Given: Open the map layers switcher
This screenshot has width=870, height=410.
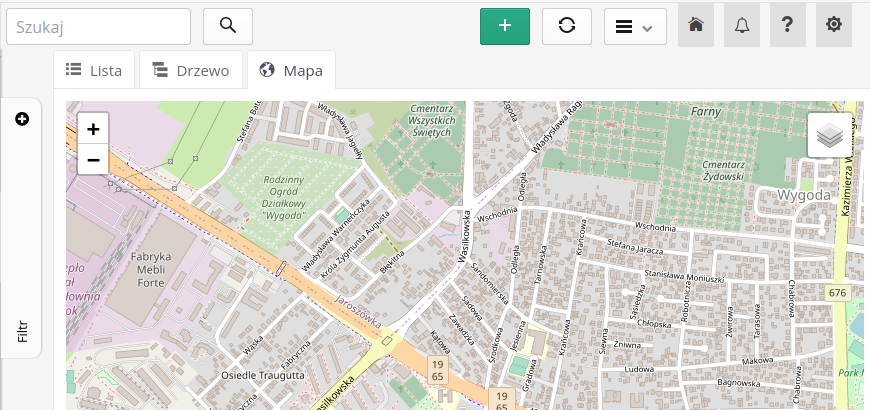Looking at the screenshot, I should coord(829,135).
